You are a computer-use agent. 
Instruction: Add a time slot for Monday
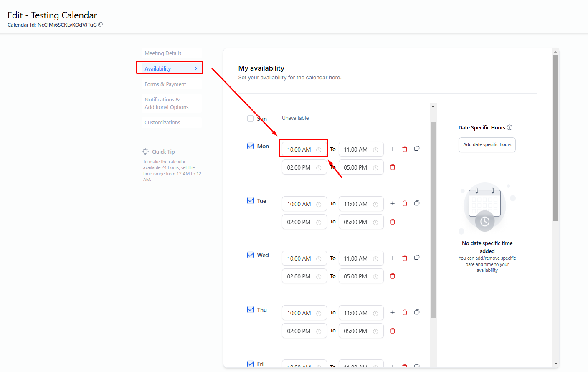(x=393, y=149)
